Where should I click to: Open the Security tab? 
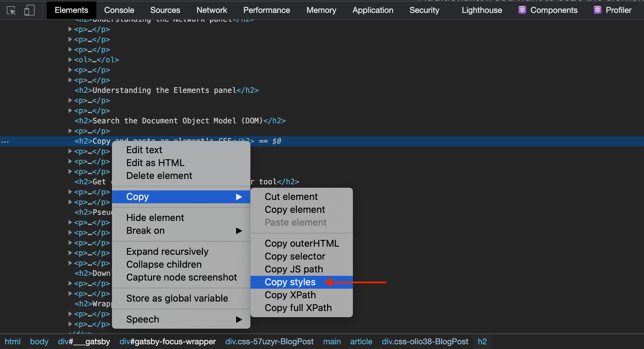[x=424, y=10]
